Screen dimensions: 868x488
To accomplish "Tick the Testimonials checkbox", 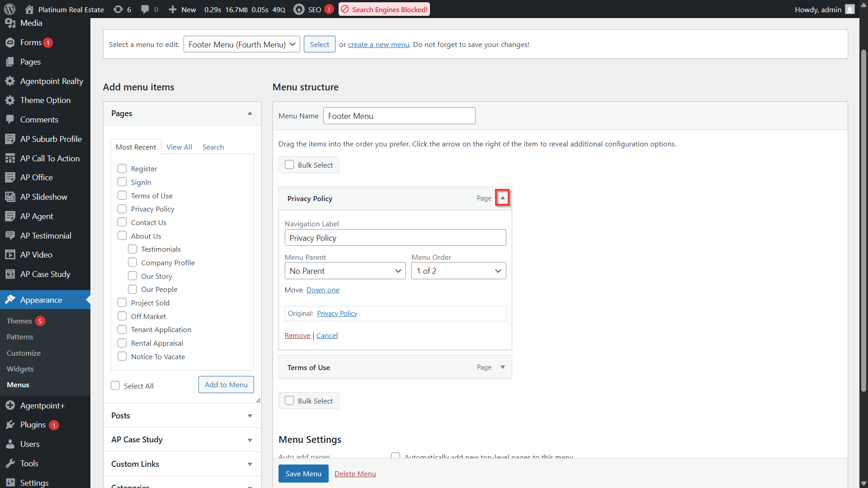I will (x=132, y=249).
